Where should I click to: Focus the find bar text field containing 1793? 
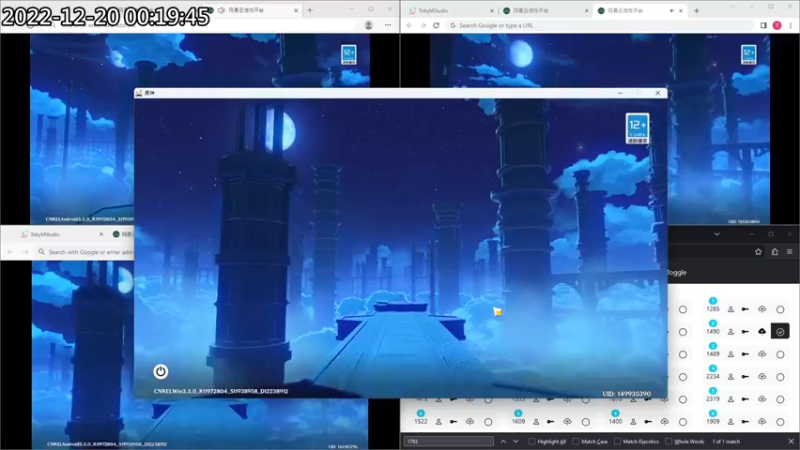448,441
